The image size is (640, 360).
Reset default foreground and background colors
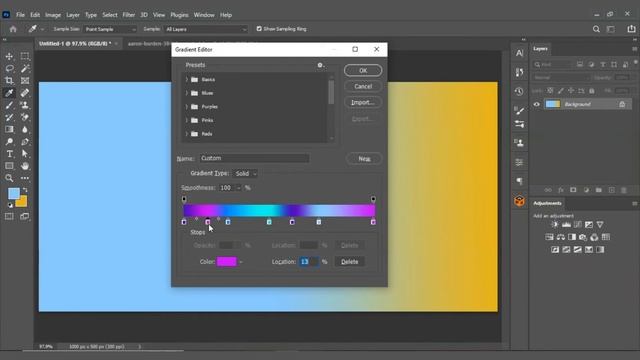point(10,205)
